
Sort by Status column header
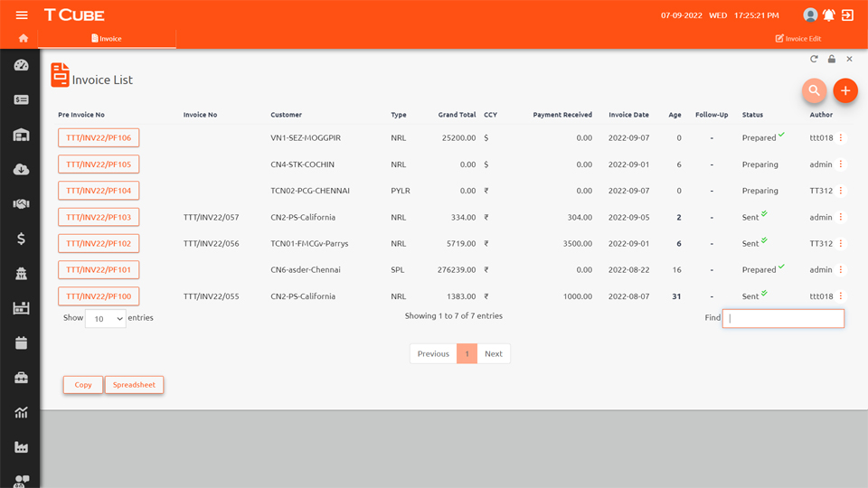point(752,115)
